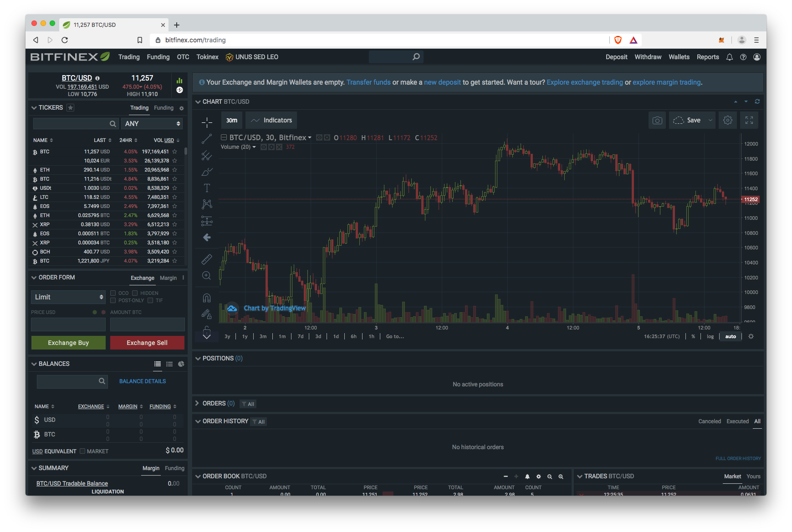Collapse the ORDER HISTORY section
The height and width of the screenshot is (532, 792).
[x=198, y=421]
